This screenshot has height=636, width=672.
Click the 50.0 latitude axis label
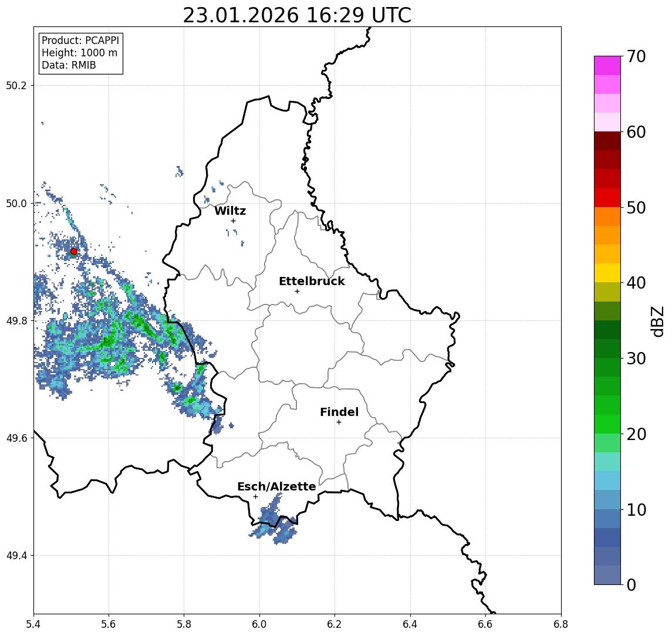pyautogui.click(x=16, y=204)
